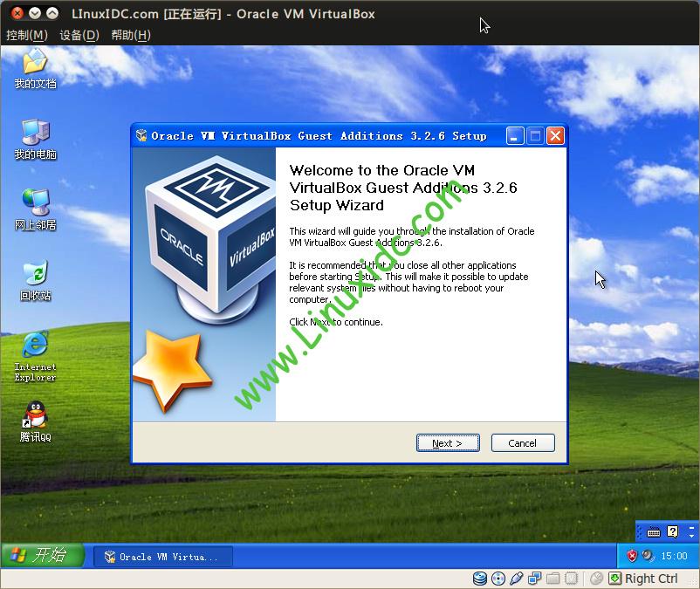Click the language bar help icon

(672, 532)
